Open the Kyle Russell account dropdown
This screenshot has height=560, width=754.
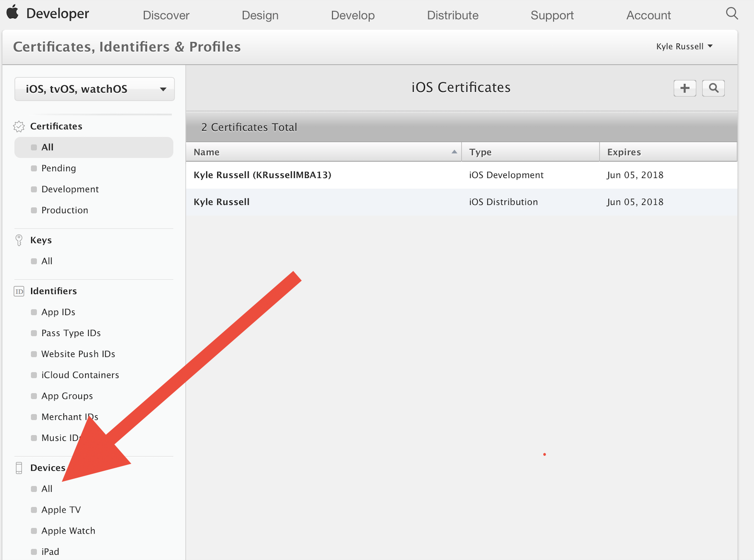[x=684, y=47]
